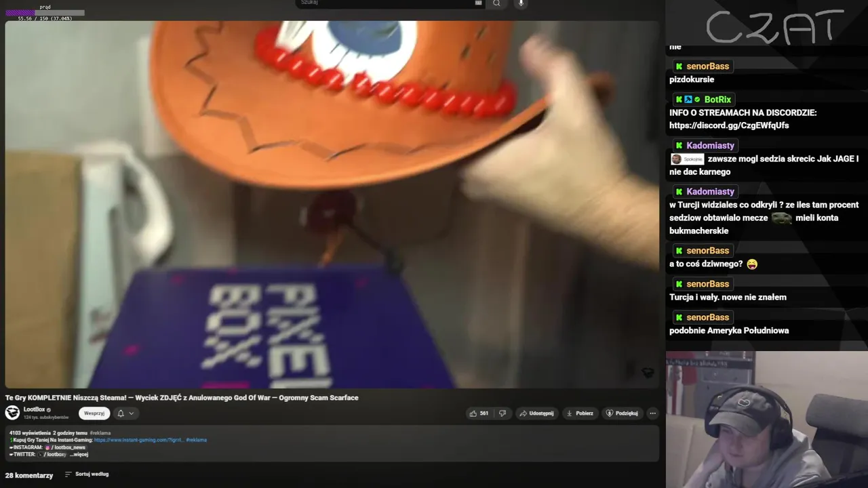This screenshot has height=488, width=868.
Task: Open on-screen keyboard icon in search bar
Action: click(478, 3)
